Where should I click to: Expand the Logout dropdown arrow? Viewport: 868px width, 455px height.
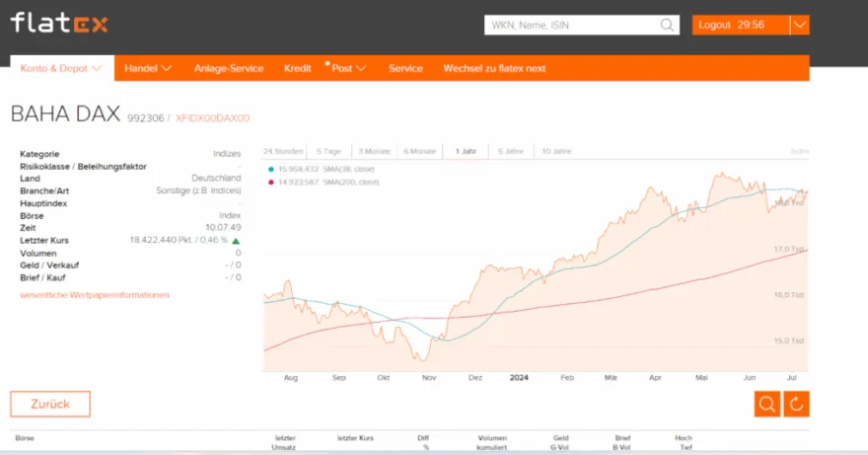coord(800,25)
